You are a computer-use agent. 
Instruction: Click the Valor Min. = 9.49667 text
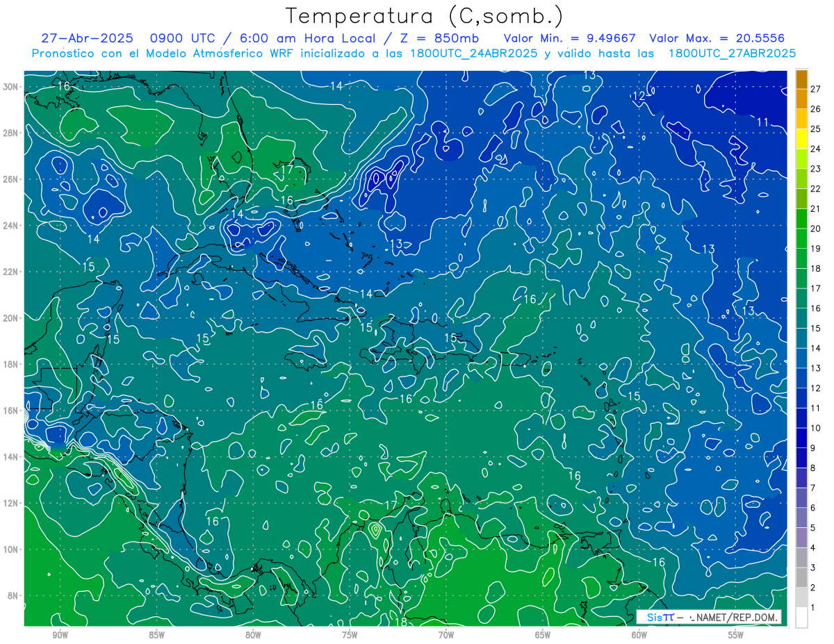coord(569,38)
